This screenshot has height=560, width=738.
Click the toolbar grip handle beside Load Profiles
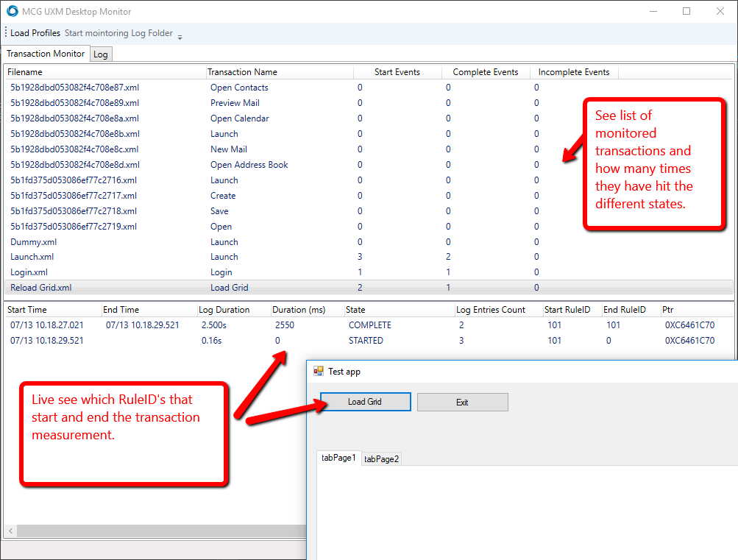click(6, 33)
